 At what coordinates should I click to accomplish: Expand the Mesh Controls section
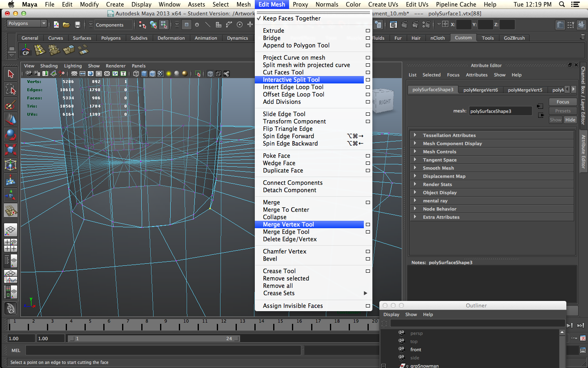pyautogui.click(x=492, y=152)
